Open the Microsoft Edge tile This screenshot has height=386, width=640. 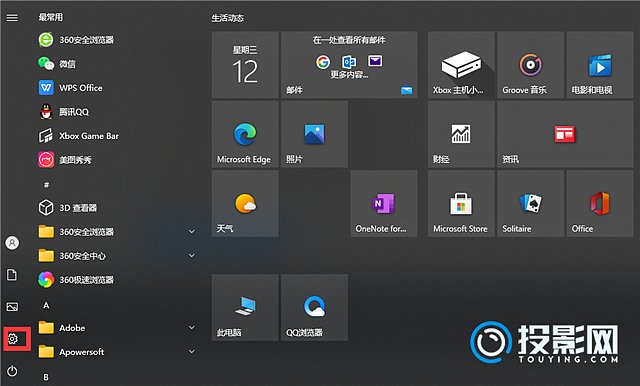coord(245,134)
